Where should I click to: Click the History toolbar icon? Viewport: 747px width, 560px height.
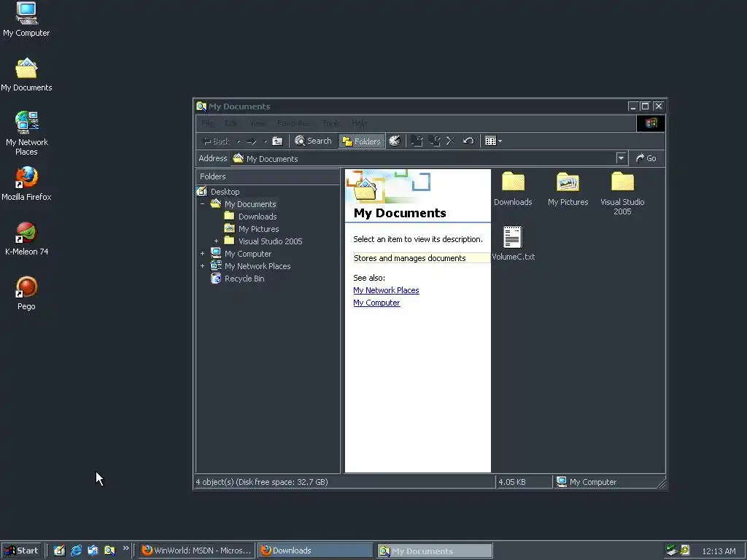point(395,141)
